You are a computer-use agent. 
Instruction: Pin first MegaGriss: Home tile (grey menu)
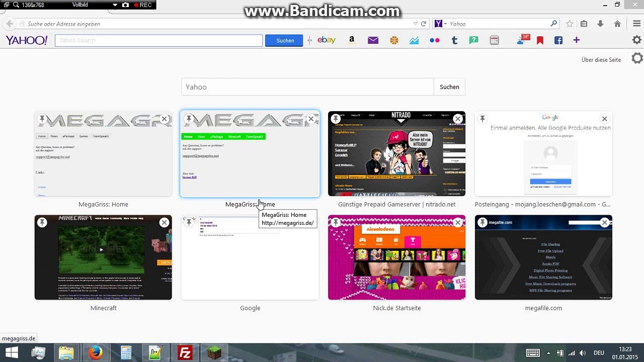pyautogui.click(x=42, y=119)
